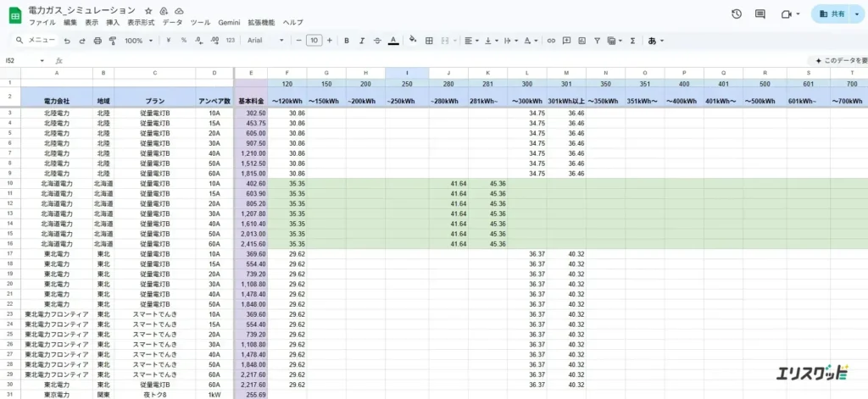The height and width of the screenshot is (399, 868).
Task: Open version history clock icon
Action: pyautogui.click(x=737, y=14)
